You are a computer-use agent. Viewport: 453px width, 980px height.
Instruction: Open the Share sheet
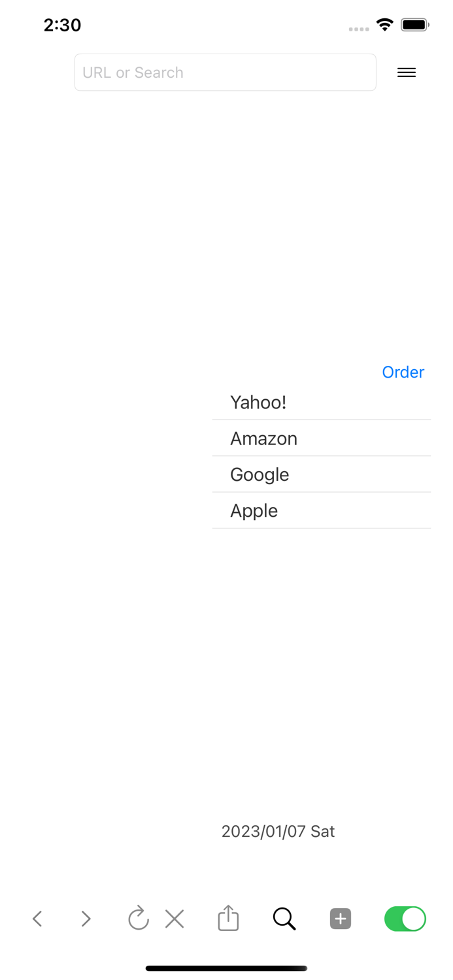(227, 919)
